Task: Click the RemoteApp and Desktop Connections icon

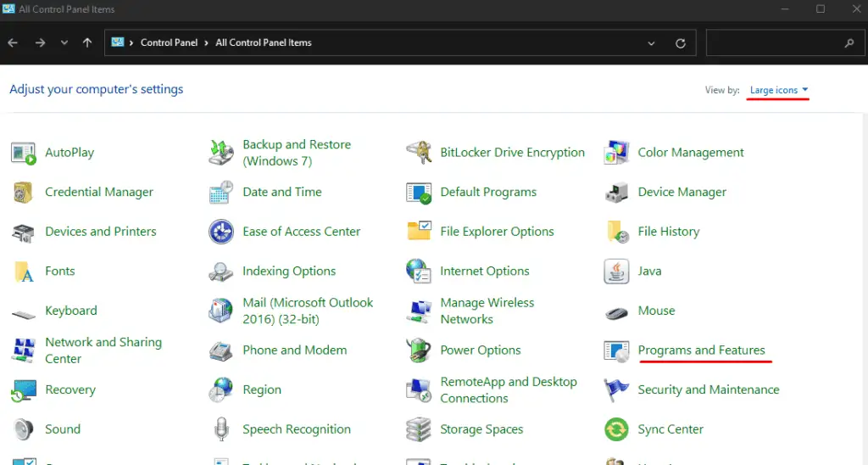Action: click(x=419, y=390)
